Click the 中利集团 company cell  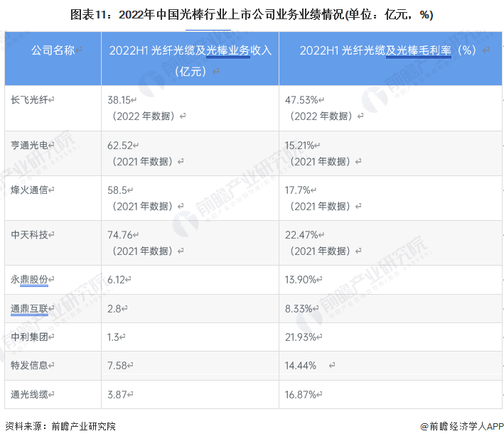pos(53,337)
